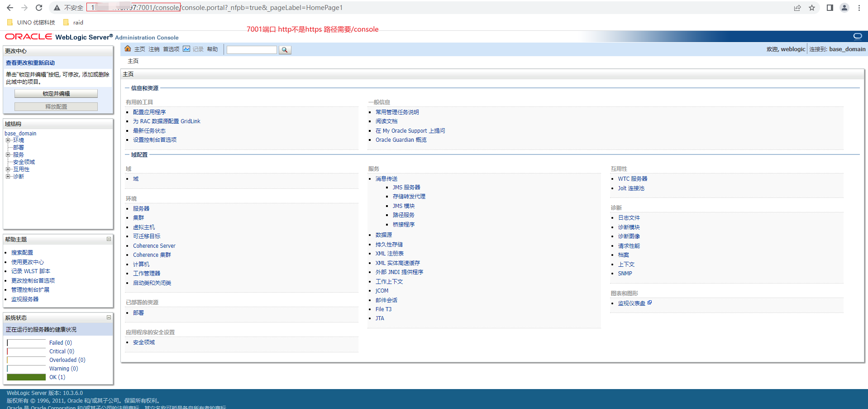Open the 安全领域 application security link
This screenshot has width=868, height=409.
pos(144,342)
